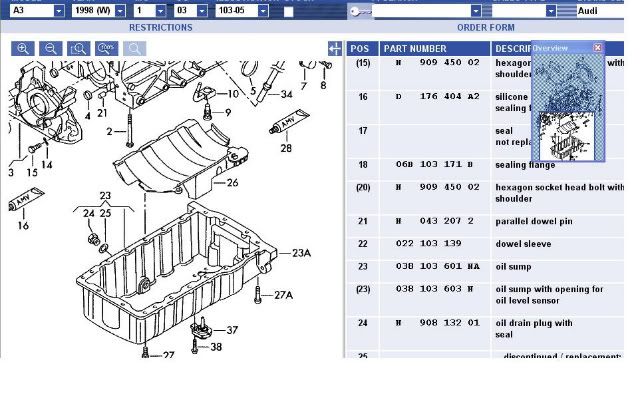The height and width of the screenshot is (412, 640).
Task: Click the key icon in top bar
Action: (360, 11)
